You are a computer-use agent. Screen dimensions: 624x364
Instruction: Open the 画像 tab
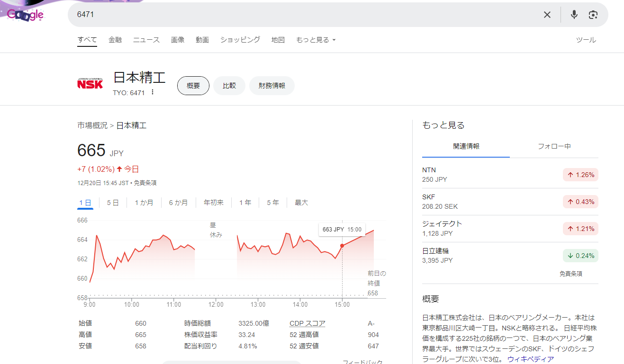tap(178, 40)
